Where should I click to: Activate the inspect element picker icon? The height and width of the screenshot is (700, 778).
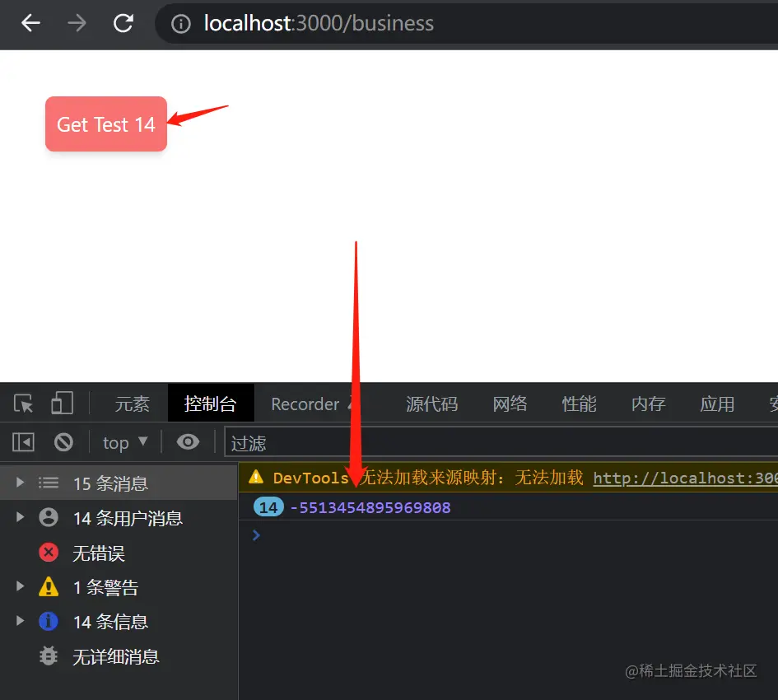click(23, 404)
